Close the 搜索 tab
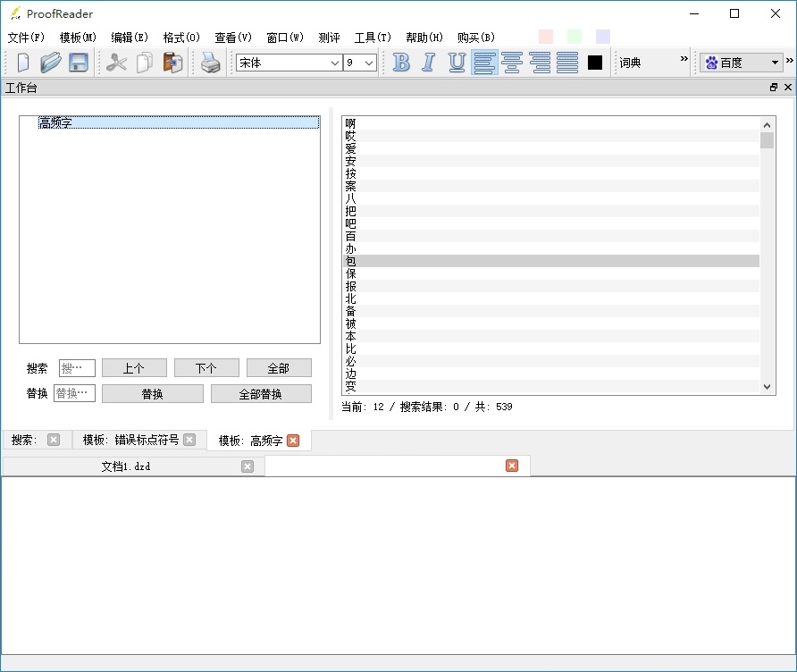The height and width of the screenshot is (672, 797). [54, 440]
